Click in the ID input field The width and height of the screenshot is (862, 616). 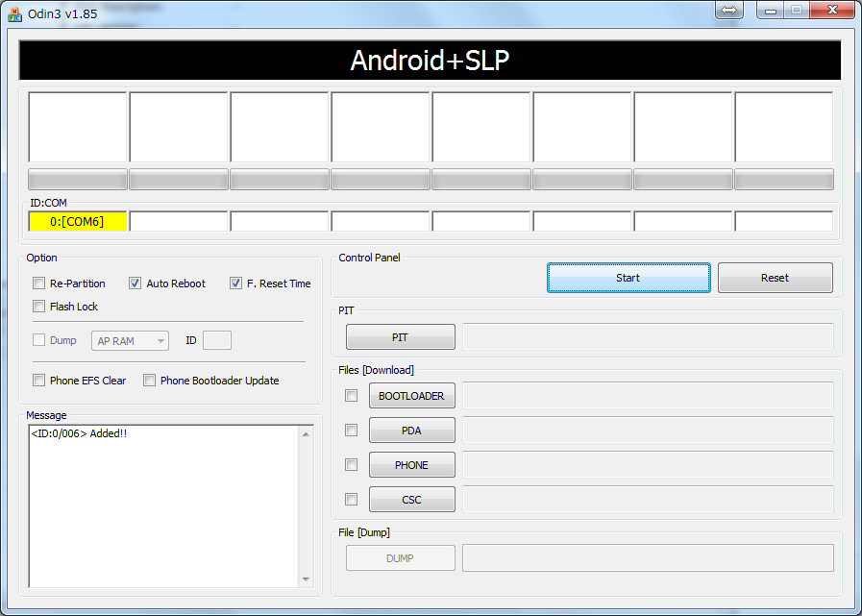tap(217, 340)
